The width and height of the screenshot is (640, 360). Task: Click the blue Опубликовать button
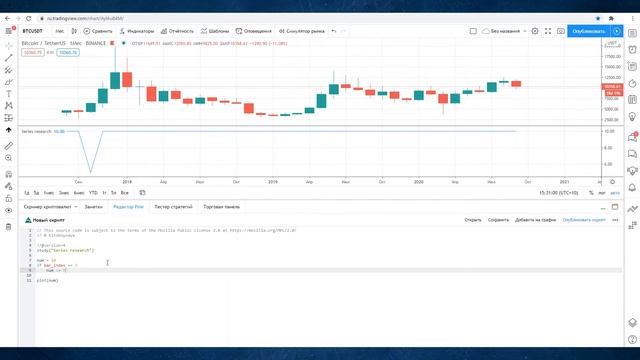[589, 31]
